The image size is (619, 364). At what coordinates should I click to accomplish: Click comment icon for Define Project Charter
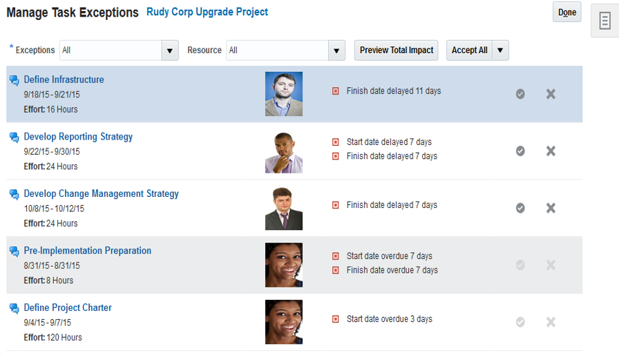point(14,308)
